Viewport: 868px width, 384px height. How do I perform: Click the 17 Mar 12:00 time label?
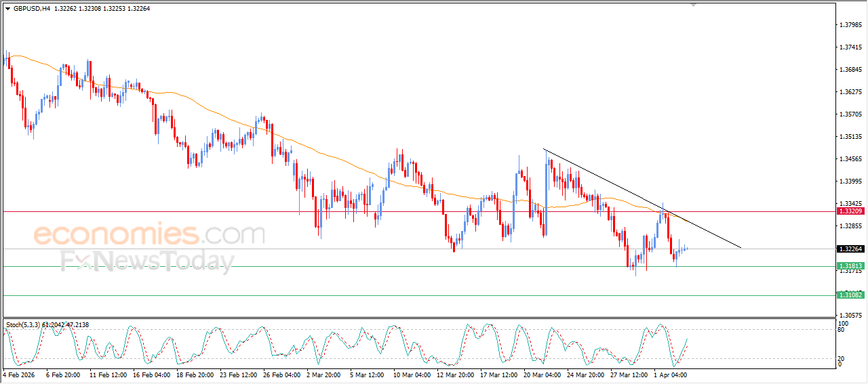point(499,374)
